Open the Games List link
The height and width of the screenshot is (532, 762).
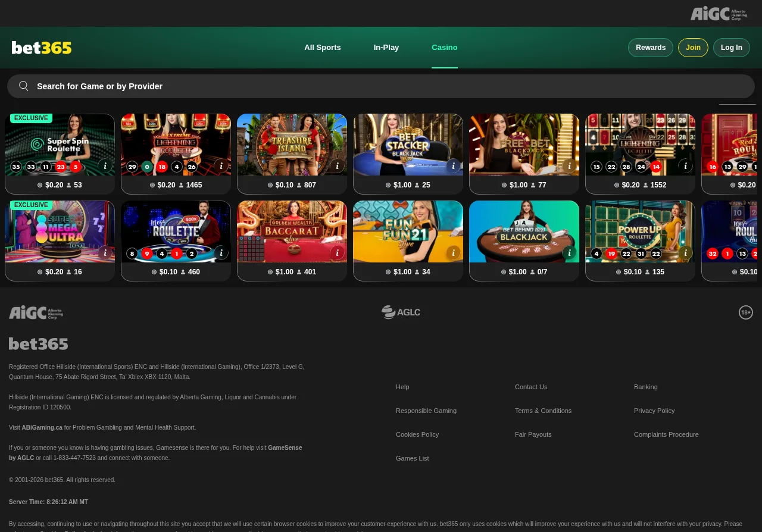coord(413,458)
